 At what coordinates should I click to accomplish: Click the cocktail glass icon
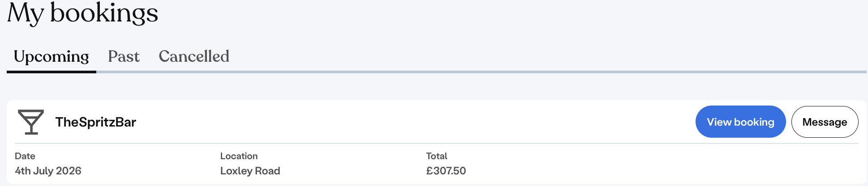coord(31,122)
